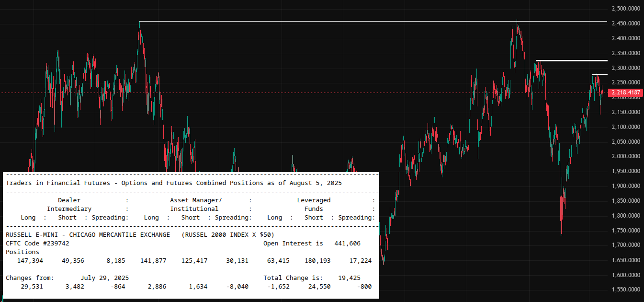Click the Dealer long change 29,531
This screenshot has height=302, width=644.
[32, 286]
